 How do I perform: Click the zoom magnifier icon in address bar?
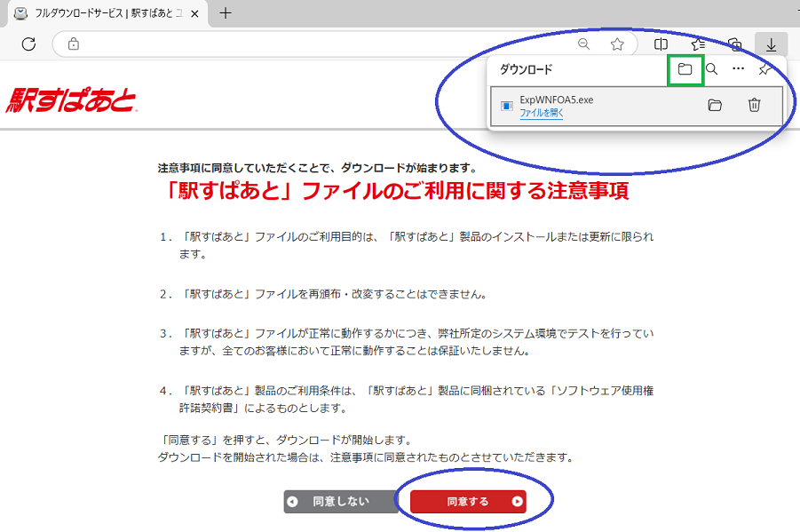pos(583,44)
